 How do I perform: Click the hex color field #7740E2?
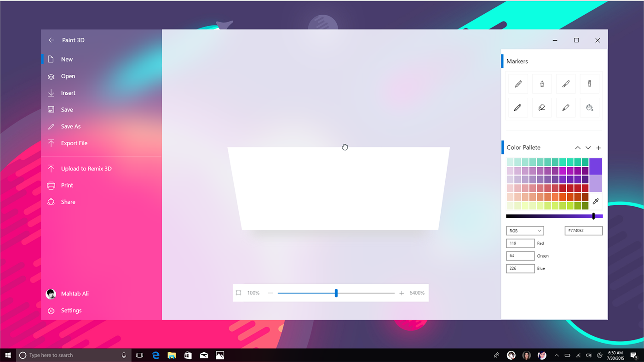click(x=584, y=231)
